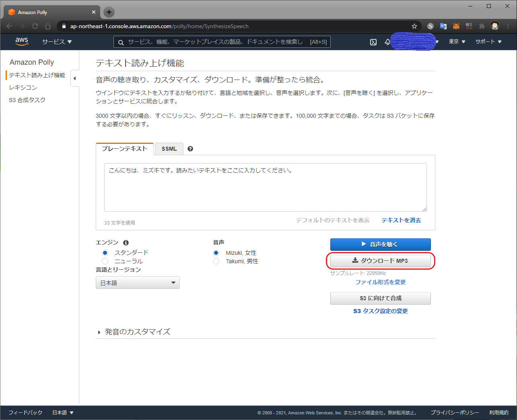517x420 pixels.
Task: Open a new browser tab
Action: pyautogui.click(x=109, y=12)
